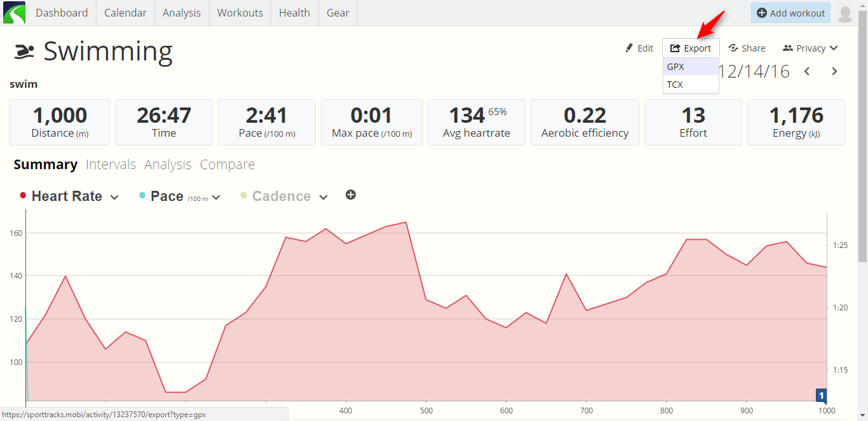Screen dimensions: 868x421
Task: Click the 134 Avg heartrate stat card
Action: click(477, 122)
